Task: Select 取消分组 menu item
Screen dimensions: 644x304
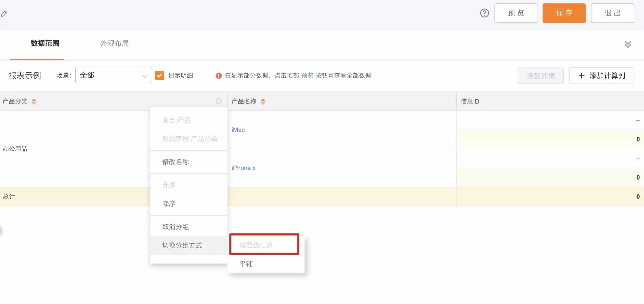Action: [x=189, y=227]
